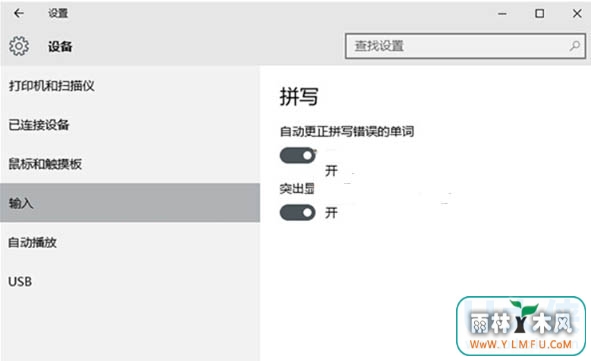Click the 设置 window title text
Image resolution: width=591 pixels, height=361 pixels.
coord(58,13)
